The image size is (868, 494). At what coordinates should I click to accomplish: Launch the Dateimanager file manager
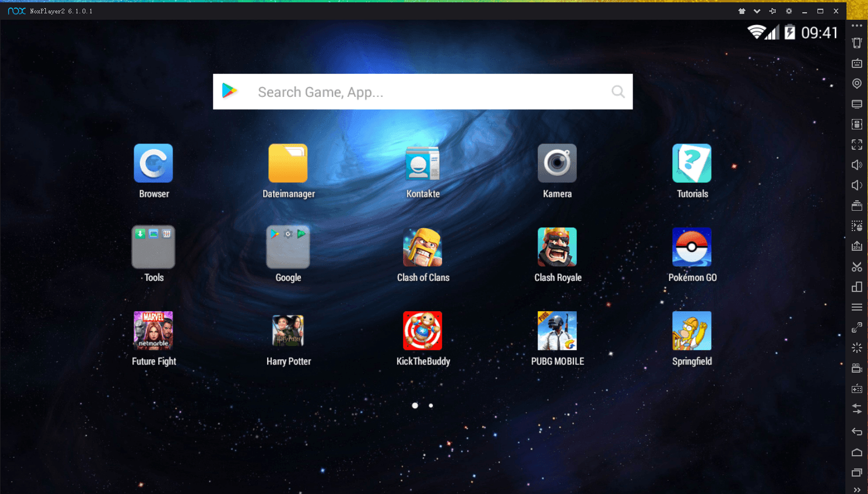[288, 163]
